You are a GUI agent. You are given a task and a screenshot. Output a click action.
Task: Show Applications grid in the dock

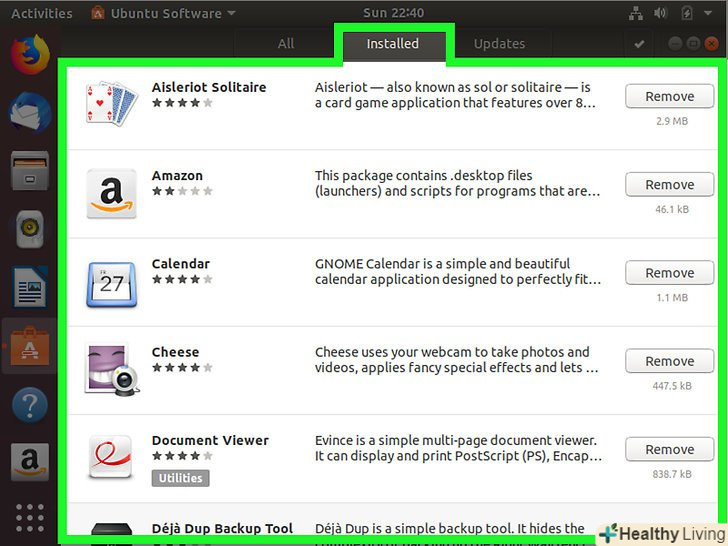(x=30, y=518)
